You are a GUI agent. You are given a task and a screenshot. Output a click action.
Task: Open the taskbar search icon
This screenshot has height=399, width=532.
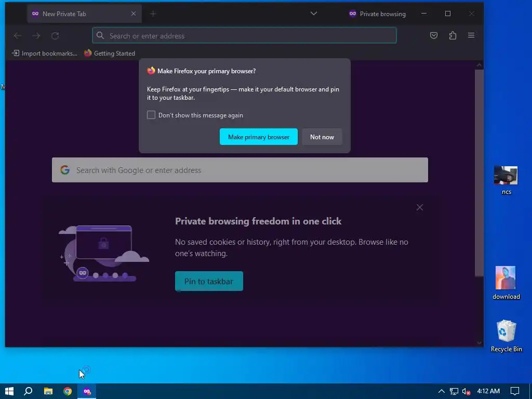click(28, 391)
